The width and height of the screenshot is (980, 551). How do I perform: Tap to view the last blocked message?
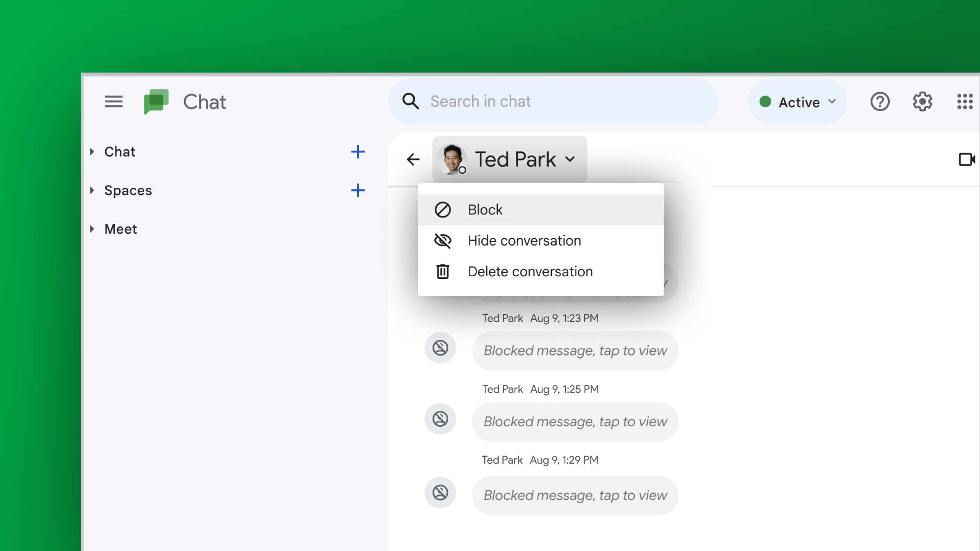(575, 495)
